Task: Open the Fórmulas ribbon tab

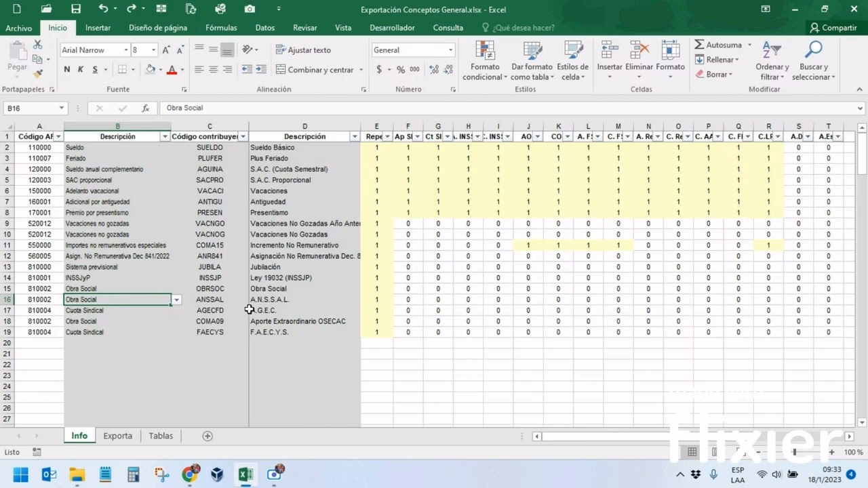Action: [221, 28]
